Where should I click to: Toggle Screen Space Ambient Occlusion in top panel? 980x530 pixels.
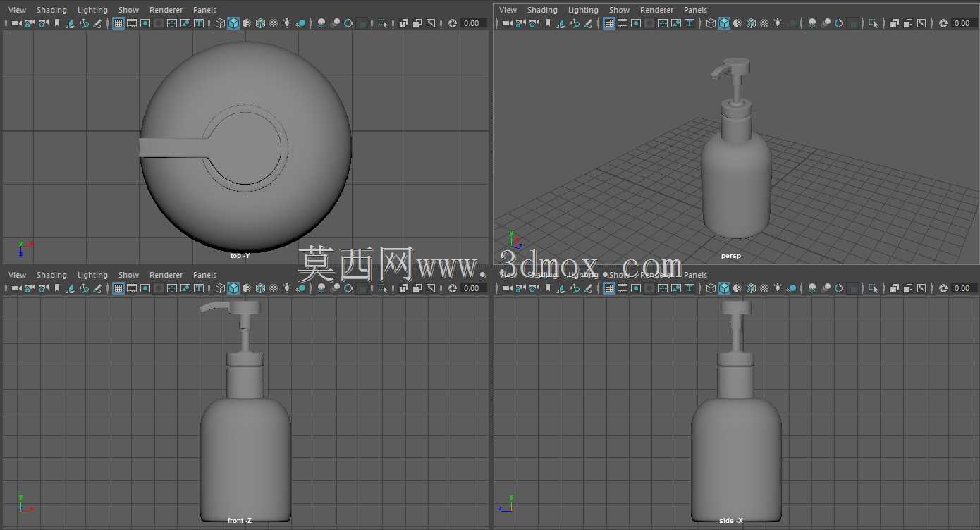(321, 23)
